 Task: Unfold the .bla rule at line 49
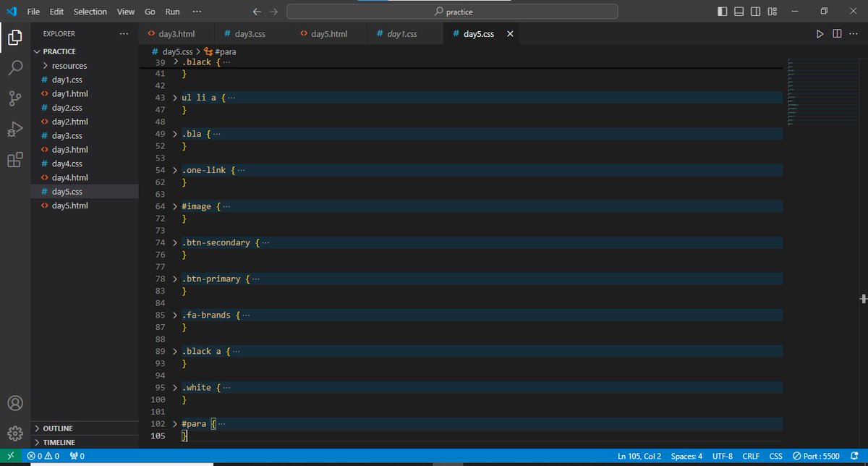[x=175, y=134]
